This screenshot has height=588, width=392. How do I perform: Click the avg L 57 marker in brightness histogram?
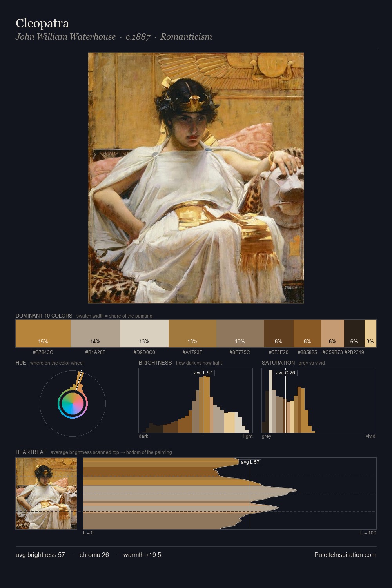click(203, 373)
